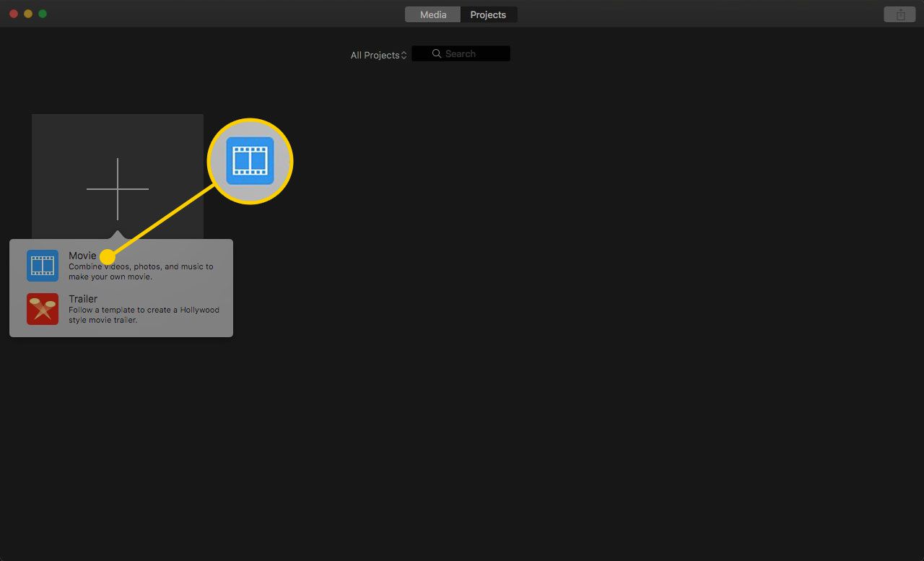Choose Movie from the new project menu

[x=121, y=266]
